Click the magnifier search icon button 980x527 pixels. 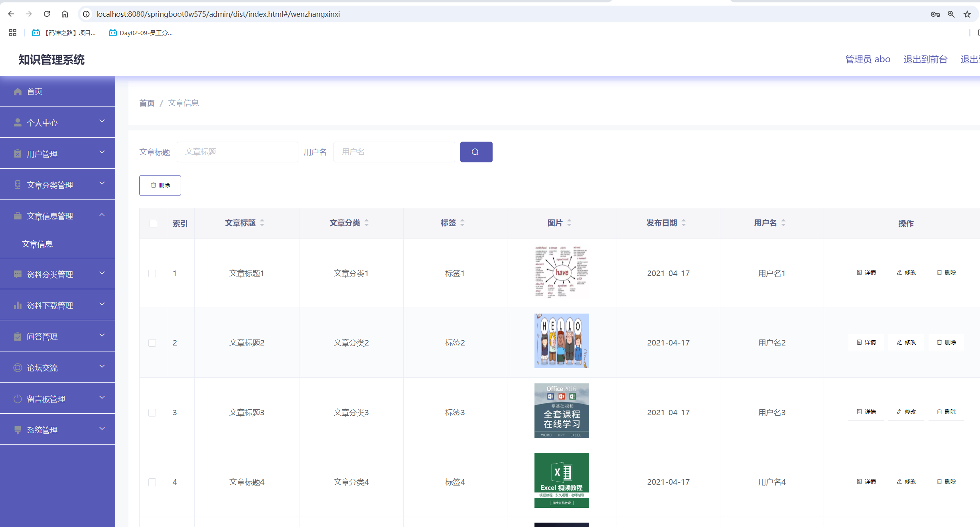click(x=476, y=152)
